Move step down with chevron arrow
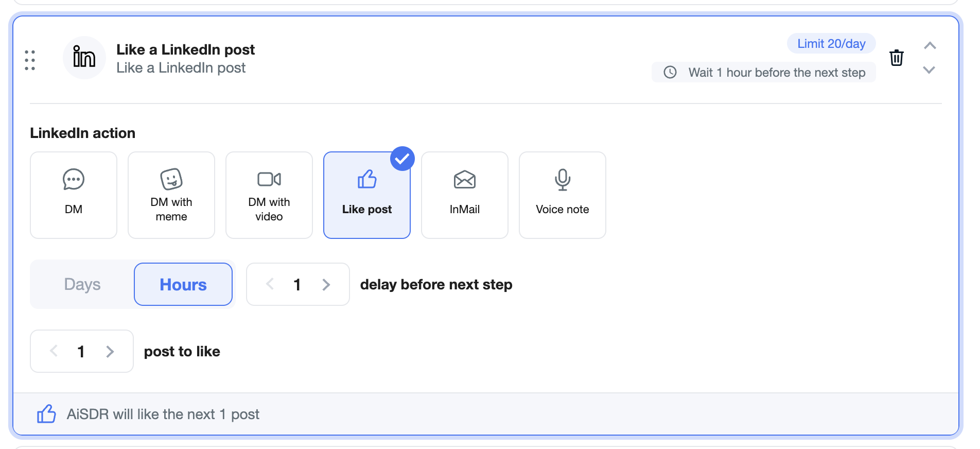 929,70
